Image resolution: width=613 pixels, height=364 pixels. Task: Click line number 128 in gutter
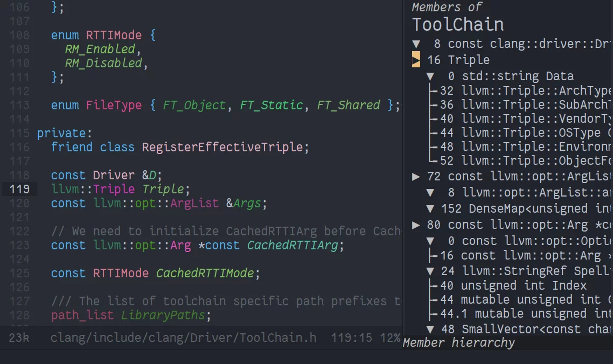[19, 316]
